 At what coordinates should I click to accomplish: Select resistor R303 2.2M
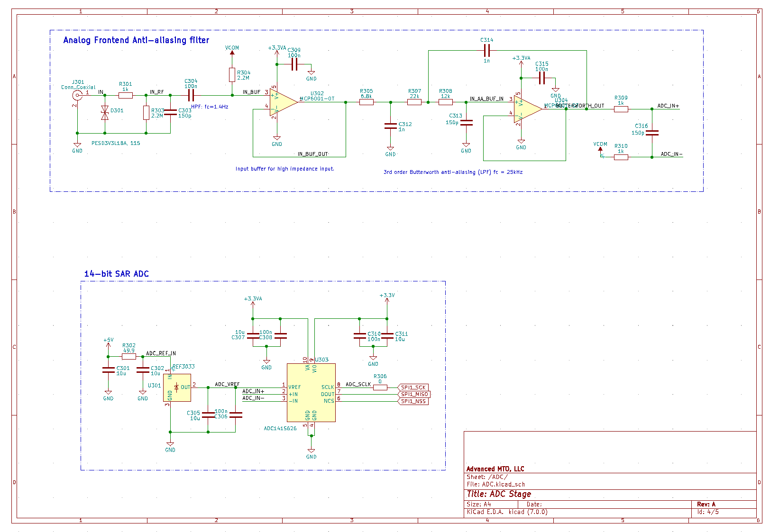click(146, 113)
